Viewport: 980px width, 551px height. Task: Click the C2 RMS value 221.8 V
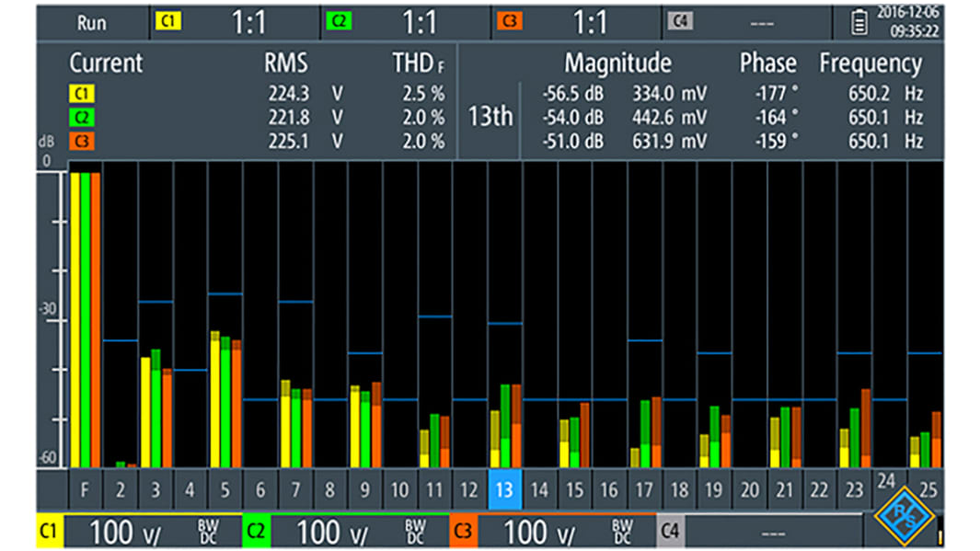pos(306,118)
